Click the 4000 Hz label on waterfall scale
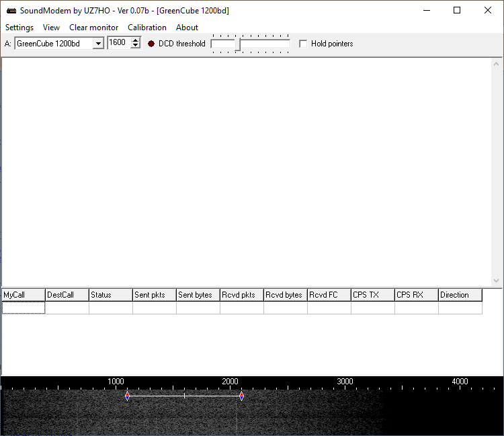The image size is (504, 436). 460,382
